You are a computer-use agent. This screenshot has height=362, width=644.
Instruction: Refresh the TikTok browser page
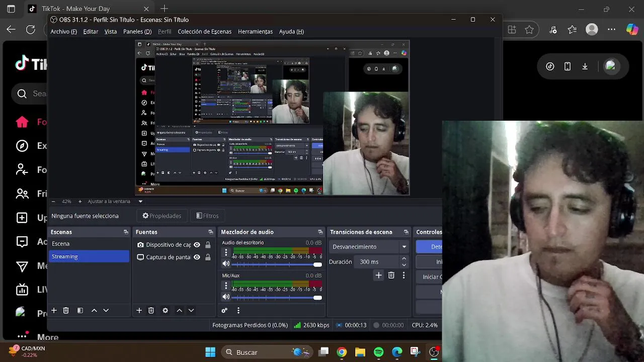coord(31,30)
